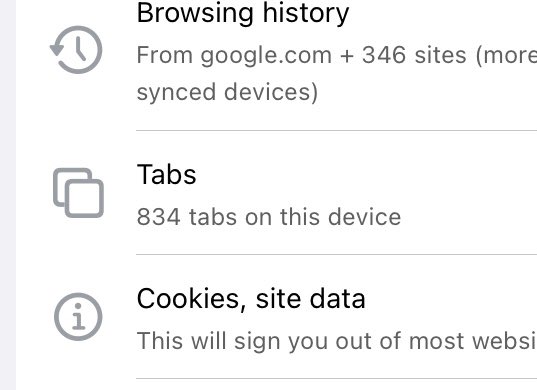Click the gray margin strip at left edge

pyautogui.click(x=8, y=195)
